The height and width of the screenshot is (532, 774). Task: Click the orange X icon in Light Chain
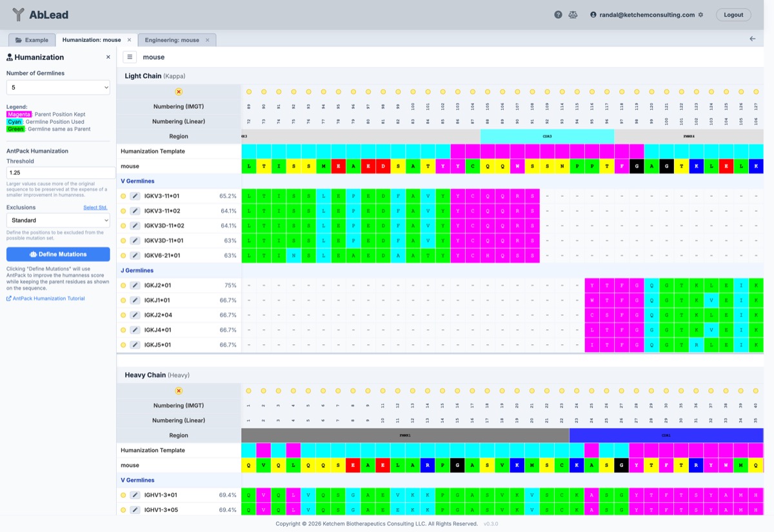(x=179, y=92)
